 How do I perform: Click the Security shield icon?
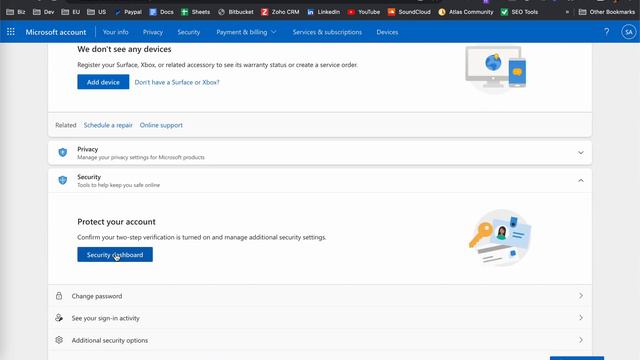click(x=62, y=180)
